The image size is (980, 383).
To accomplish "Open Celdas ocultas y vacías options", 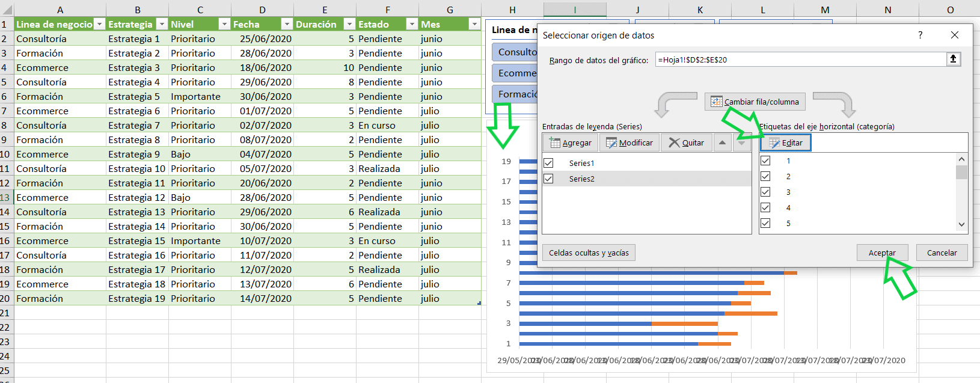I will pos(589,253).
